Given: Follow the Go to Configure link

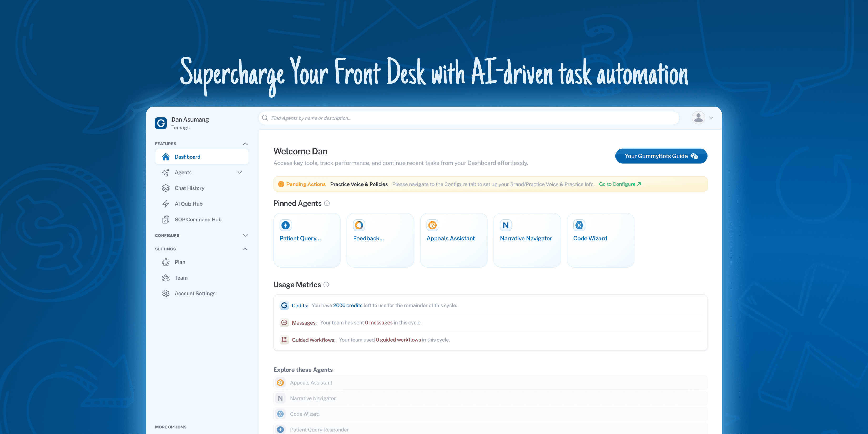Looking at the screenshot, I should click(620, 184).
